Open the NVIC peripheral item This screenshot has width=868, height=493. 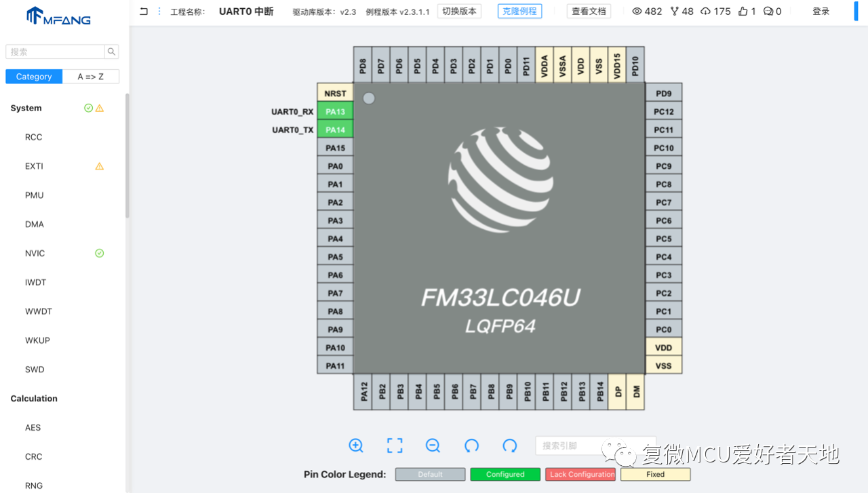coord(35,253)
